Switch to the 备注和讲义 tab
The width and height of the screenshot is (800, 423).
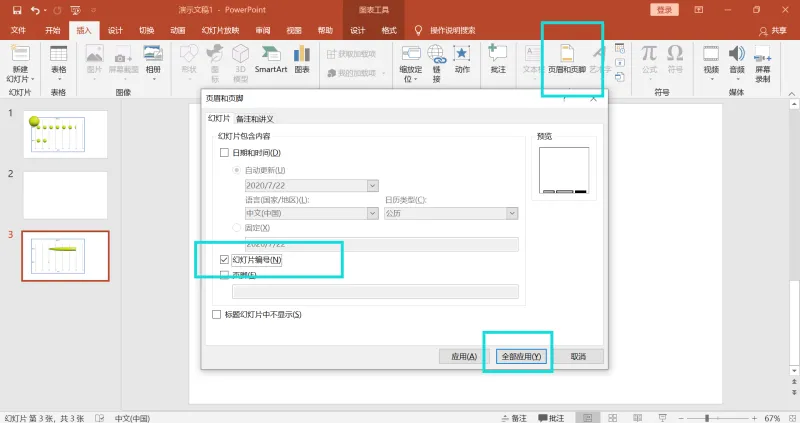click(x=255, y=119)
